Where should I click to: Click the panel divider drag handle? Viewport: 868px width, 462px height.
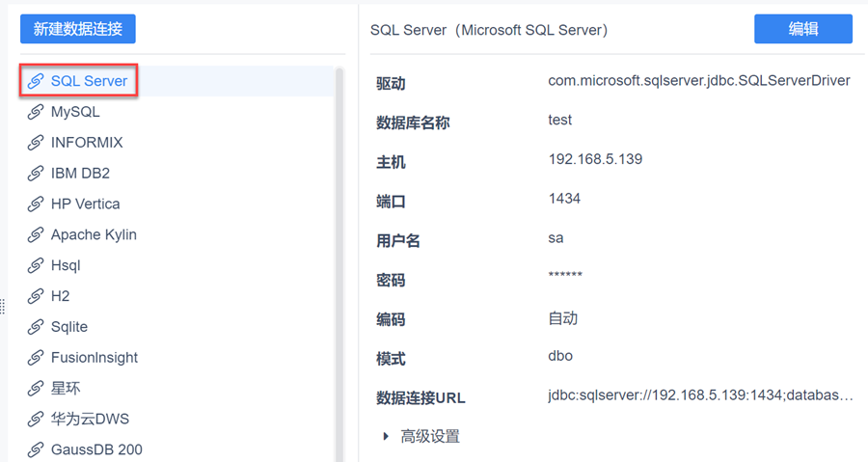coord(3,305)
